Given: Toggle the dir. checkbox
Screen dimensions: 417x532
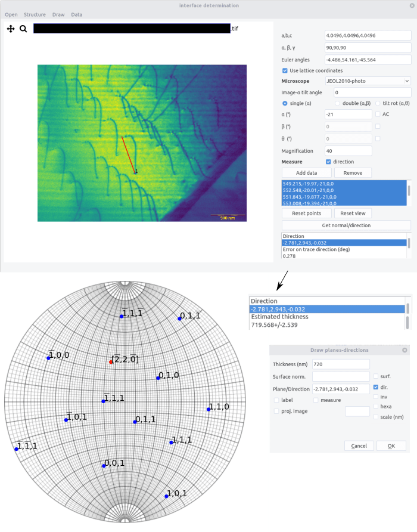Looking at the screenshot, I should (x=376, y=387).
